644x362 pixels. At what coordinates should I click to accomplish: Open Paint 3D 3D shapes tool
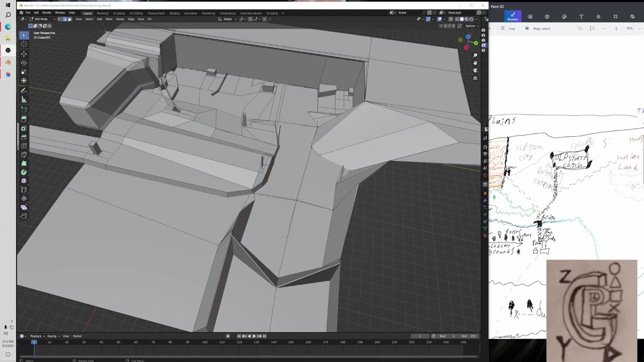[x=547, y=17]
